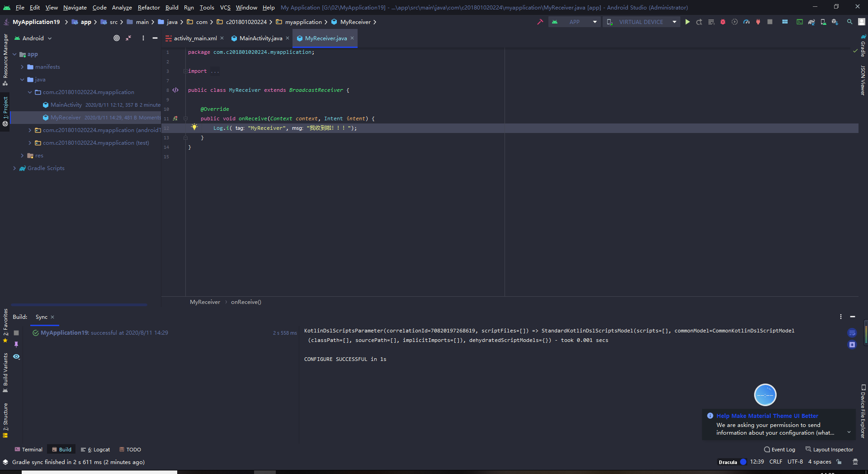The width and height of the screenshot is (868, 474).
Task: Open the VIRTUAL DEVICE selector dropdown
Action: click(x=642, y=22)
